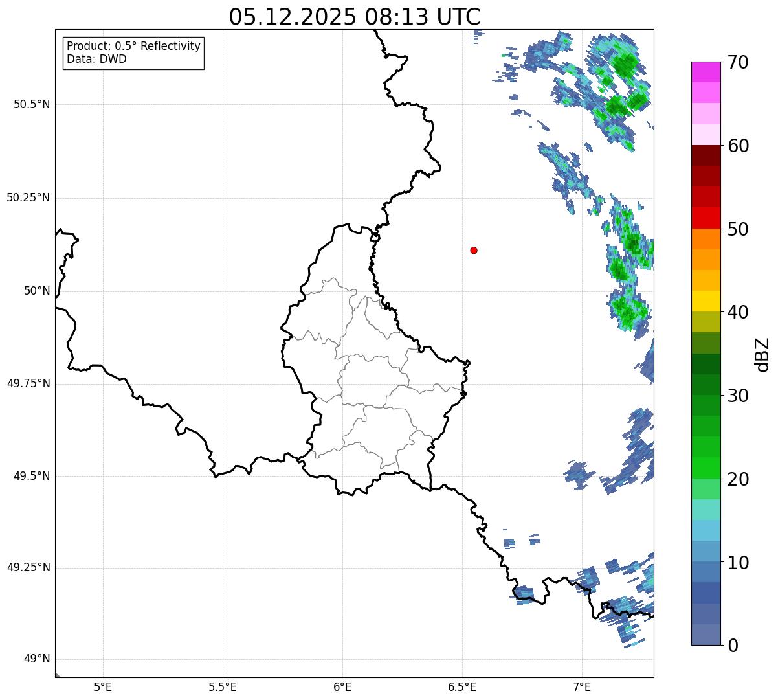Click the longitude label "6.5°E"

coord(462,686)
